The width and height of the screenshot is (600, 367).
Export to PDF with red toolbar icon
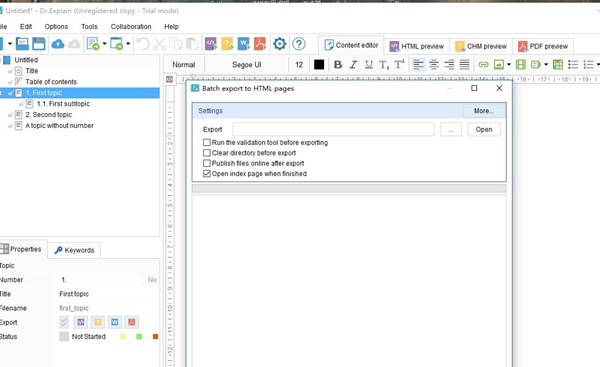[260, 44]
